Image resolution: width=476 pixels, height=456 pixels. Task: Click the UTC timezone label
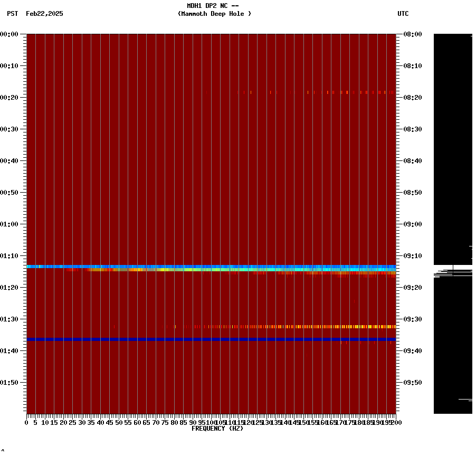[404, 14]
